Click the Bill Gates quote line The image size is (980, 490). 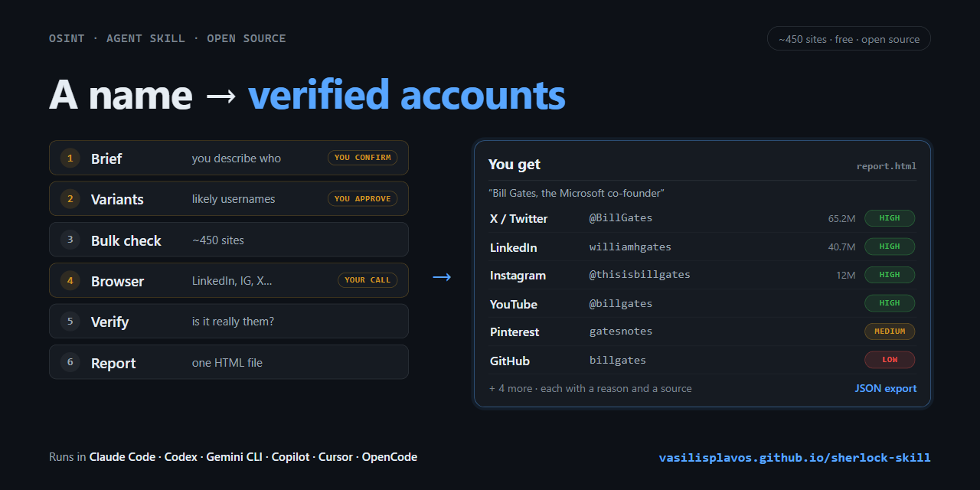(x=577, y=193)
